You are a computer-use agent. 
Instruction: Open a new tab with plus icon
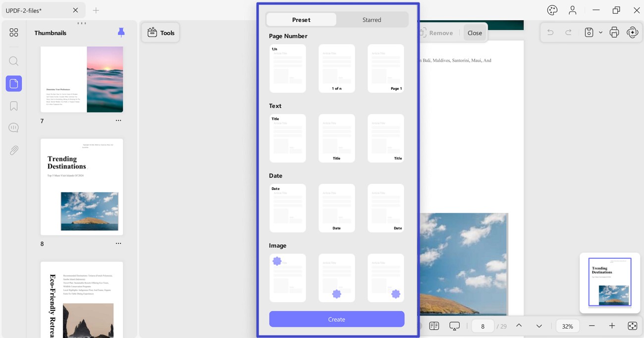(x=96, y=10)
